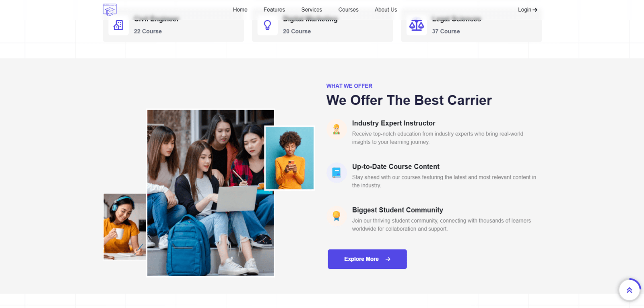Click the Explore More button
Image resolution: width=644 pixels, height=308 pixels.
click(x=367, y=259)
